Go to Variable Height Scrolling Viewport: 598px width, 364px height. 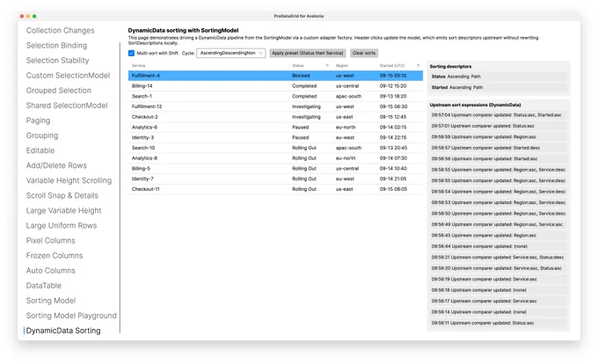tap(69, 180)
